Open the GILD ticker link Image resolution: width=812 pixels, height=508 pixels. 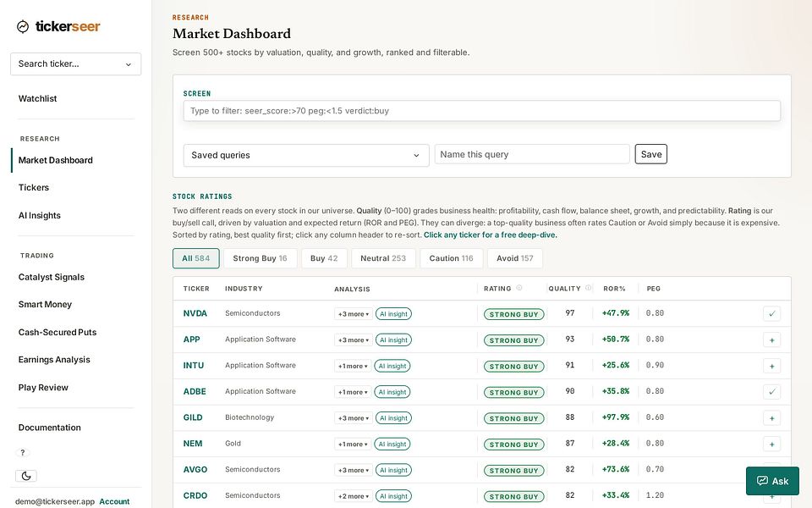(x=193, y=417)
